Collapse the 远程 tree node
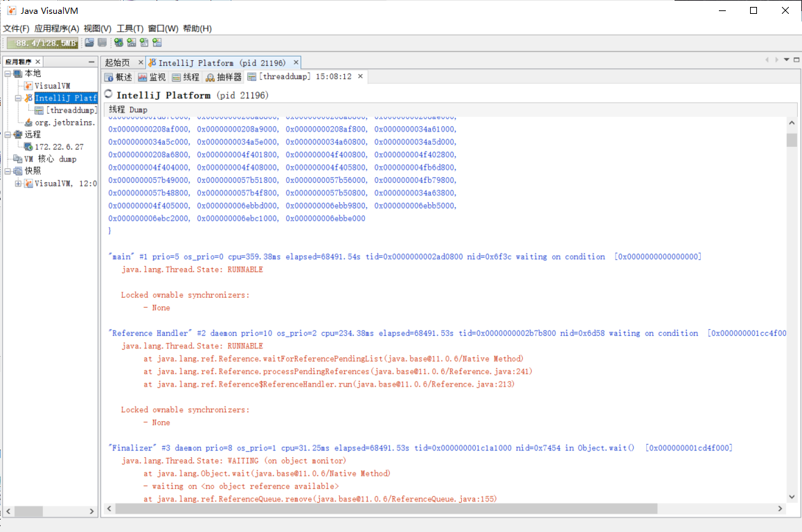The height and width of the screenshot is (532, 802). [8, 134]
